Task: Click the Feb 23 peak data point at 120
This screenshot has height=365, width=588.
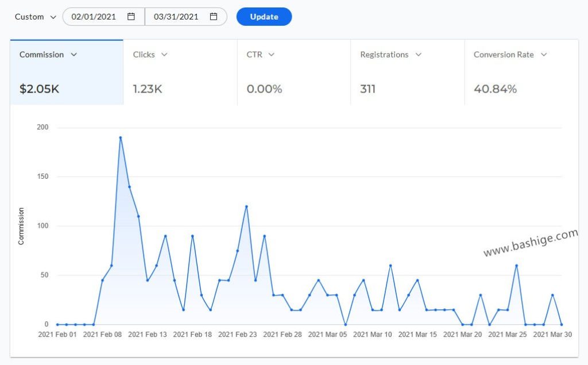Action: [x=246, y=206]
